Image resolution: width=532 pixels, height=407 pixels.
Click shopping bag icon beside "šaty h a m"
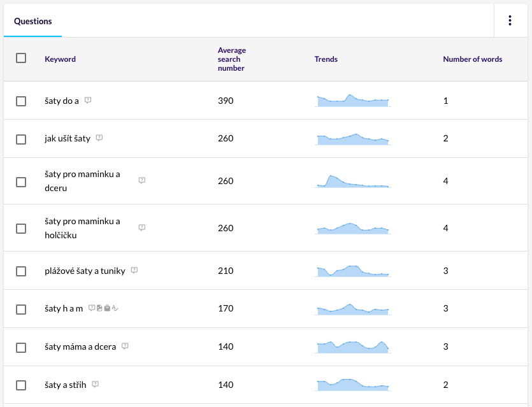[107, 308]
